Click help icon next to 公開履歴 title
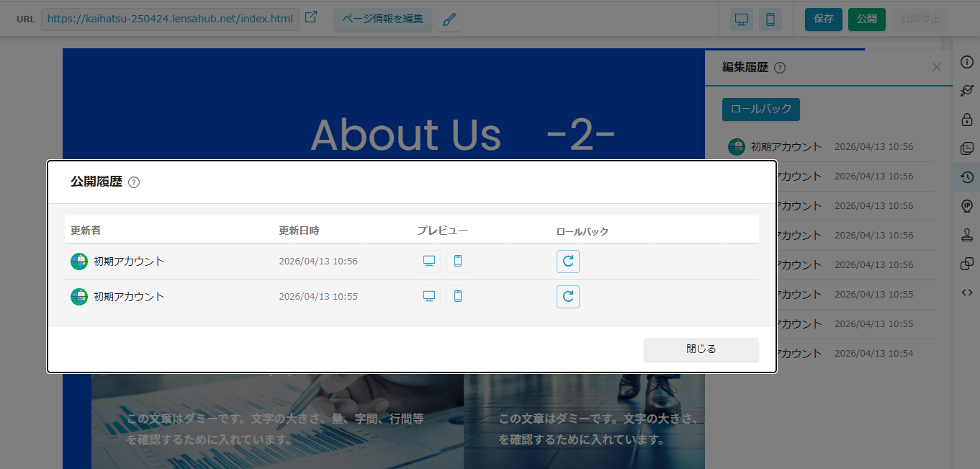The width and height of the screenshot is (980, 469). tap(134, 182)
